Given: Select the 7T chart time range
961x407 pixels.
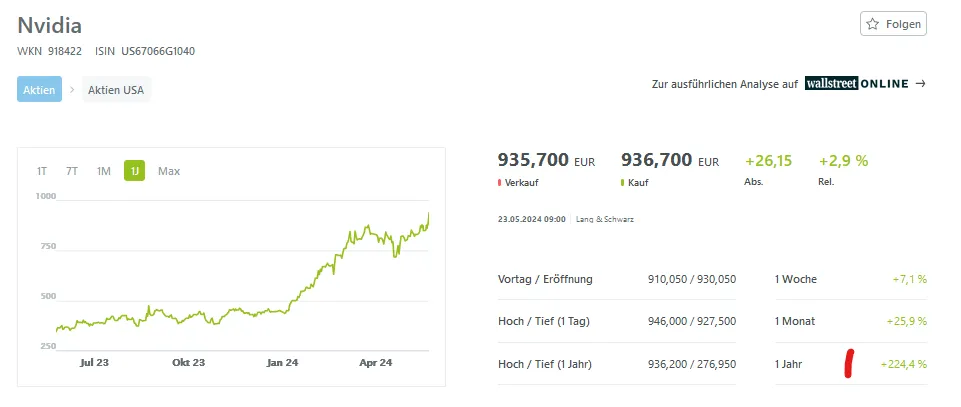Looking at the screenshot, I should click(72, 171).
